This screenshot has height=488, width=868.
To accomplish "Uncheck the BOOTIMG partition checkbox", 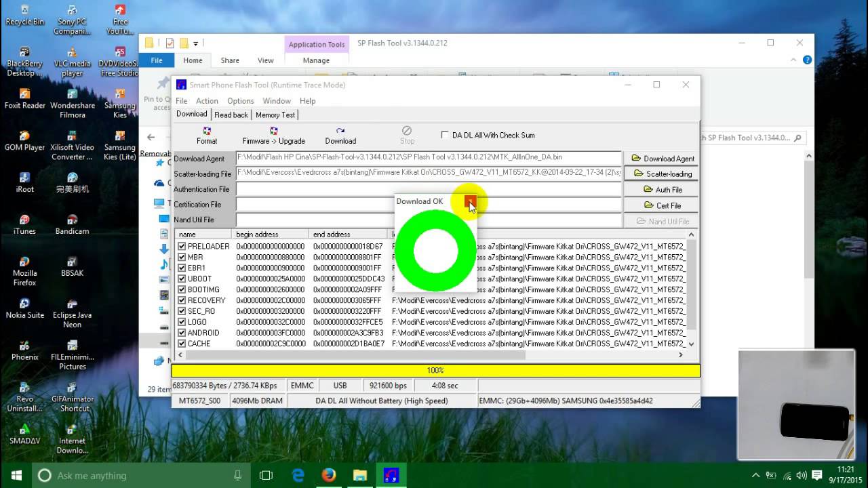I will [182, 289].
